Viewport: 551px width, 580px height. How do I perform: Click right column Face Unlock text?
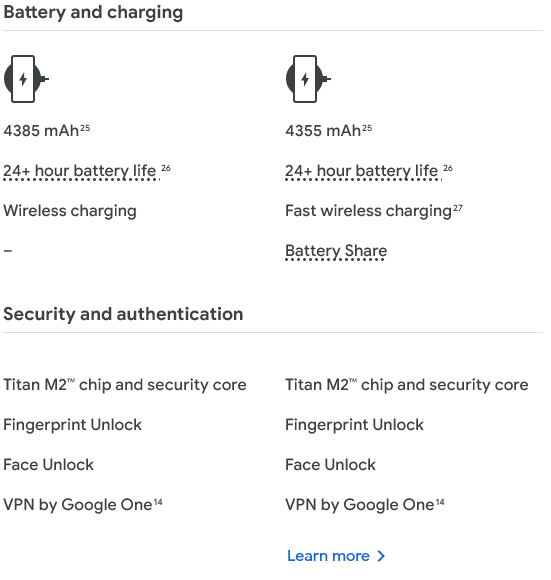(330, 465)
